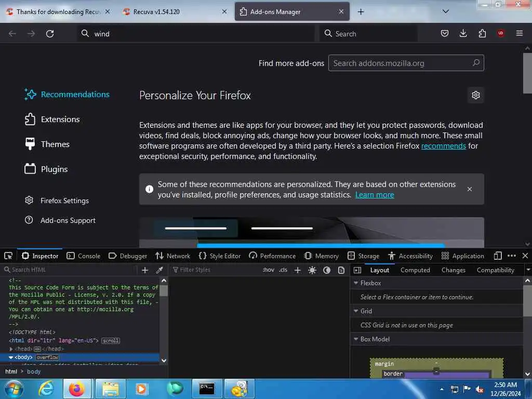The image size is (532, 399).
Task: Switch to the Network tab
Action: [x=172, y=256]
